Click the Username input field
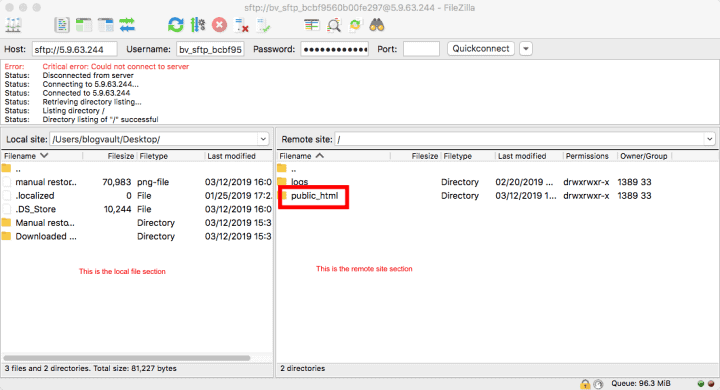The width and height of the screenshot is (720, 390). click(210, 49)
